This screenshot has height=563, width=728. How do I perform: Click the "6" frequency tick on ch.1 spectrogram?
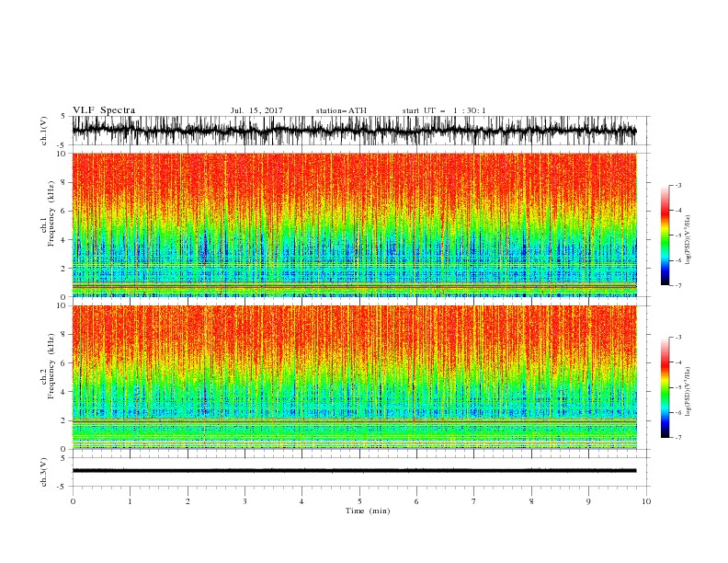[x=64, y=211]
